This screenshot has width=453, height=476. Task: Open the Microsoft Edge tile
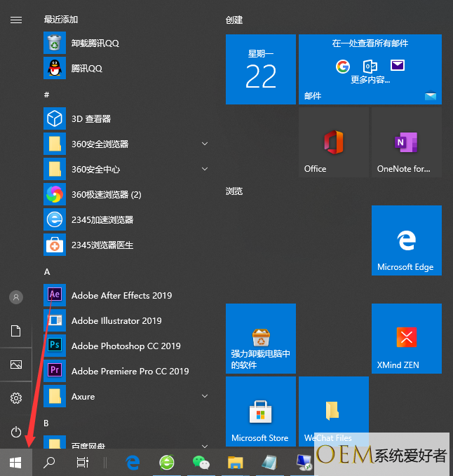[x=406, y=240]
